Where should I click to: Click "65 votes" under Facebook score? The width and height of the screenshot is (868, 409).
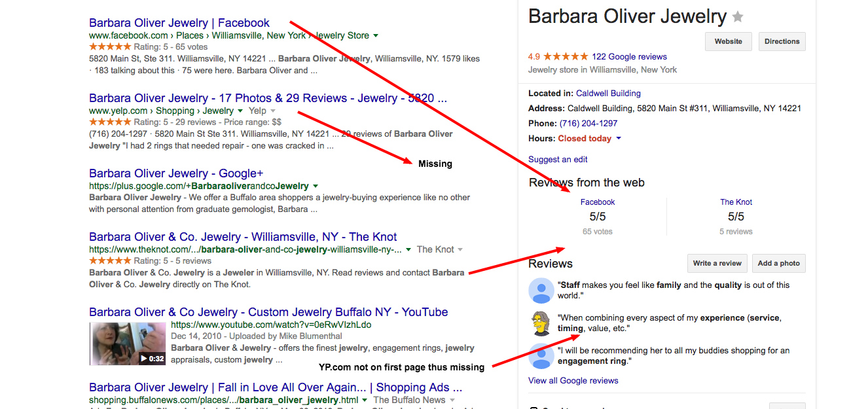tap(598, 232)
